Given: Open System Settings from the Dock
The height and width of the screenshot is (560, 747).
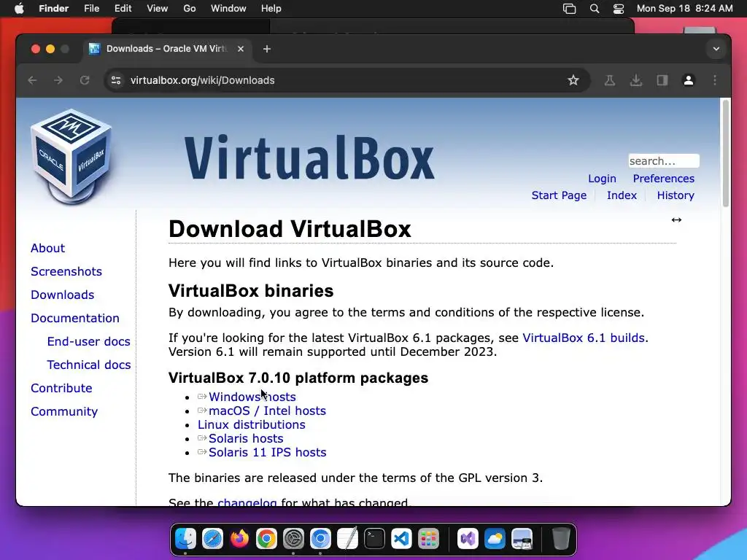Looking at the screenshot, I should click(293, 539).
